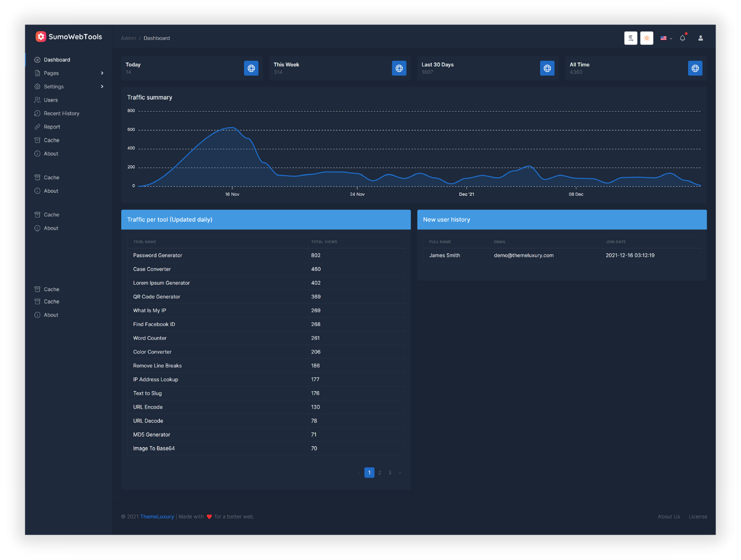741x560 pixels.
Task: Select the Today count '14'
Action: click(x=129, y=72)
